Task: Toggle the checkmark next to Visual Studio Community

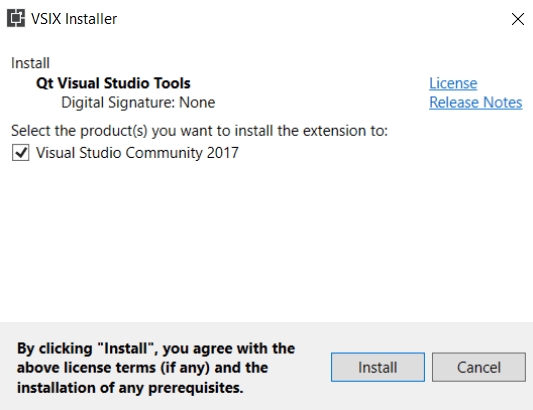Action: pyautogui.click(x=20, y=153)
